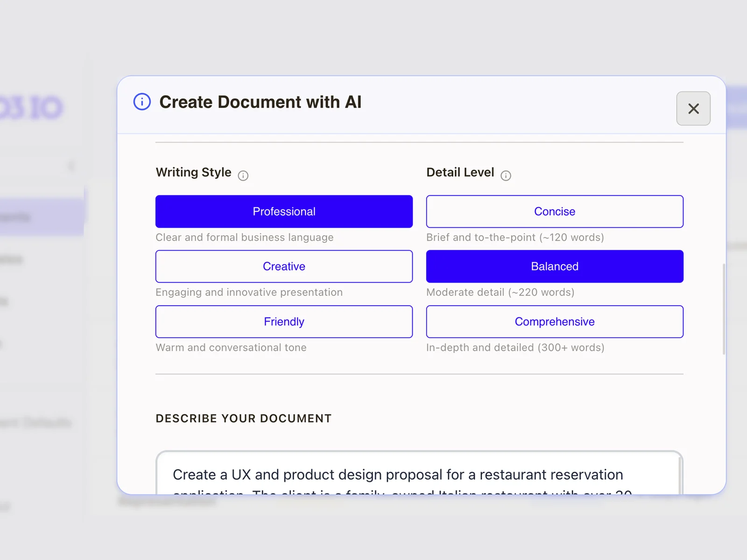747x560 pixels.
Task: View the Detail Level help icon
Action: 507,175
